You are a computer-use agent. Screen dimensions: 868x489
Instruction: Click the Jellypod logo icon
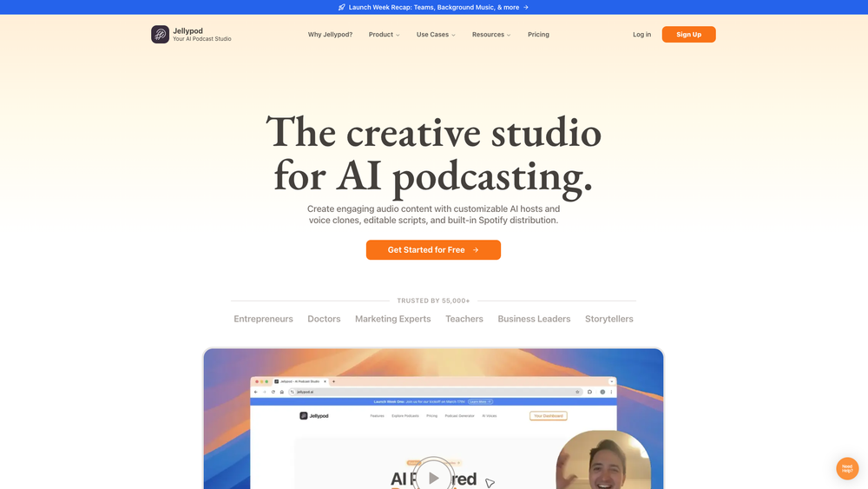coord(160,35)
